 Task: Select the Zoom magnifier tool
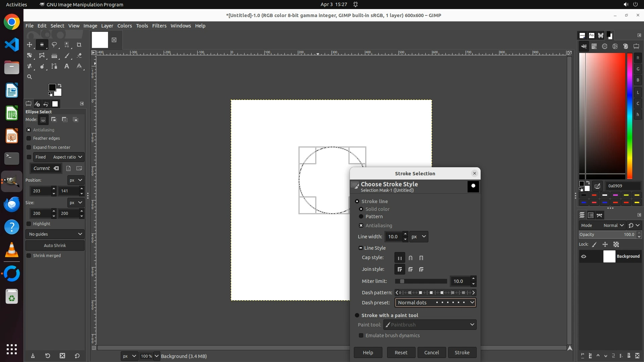[30, 77]
